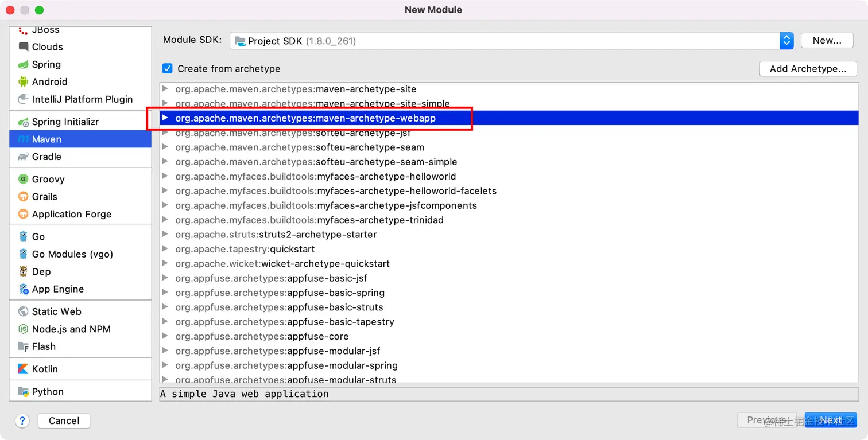868x440 pixels.
Task: Click the Add Archetype... button
Action: pos(808,69)
